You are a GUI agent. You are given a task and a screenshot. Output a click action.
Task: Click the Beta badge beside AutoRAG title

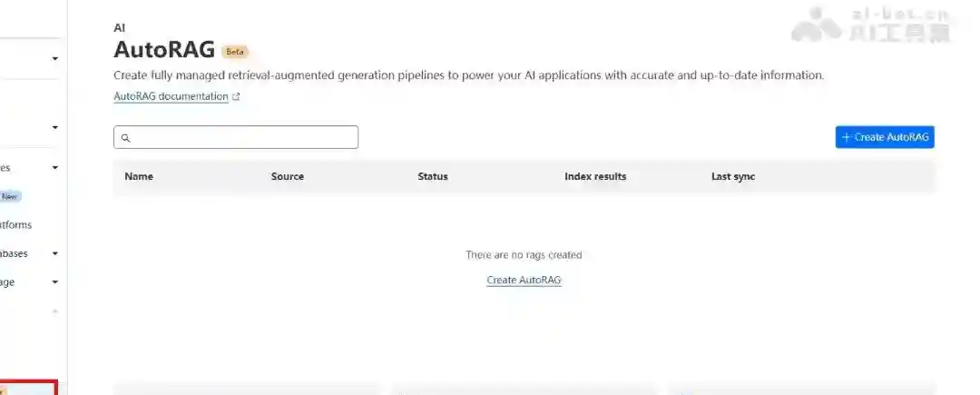click(x=235, y=52)
